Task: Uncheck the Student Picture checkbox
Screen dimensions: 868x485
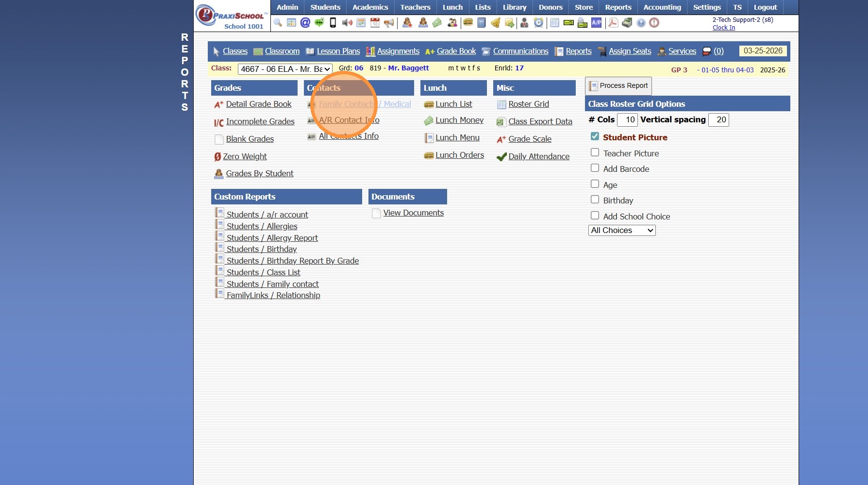Action: click(x=595, y=136)
